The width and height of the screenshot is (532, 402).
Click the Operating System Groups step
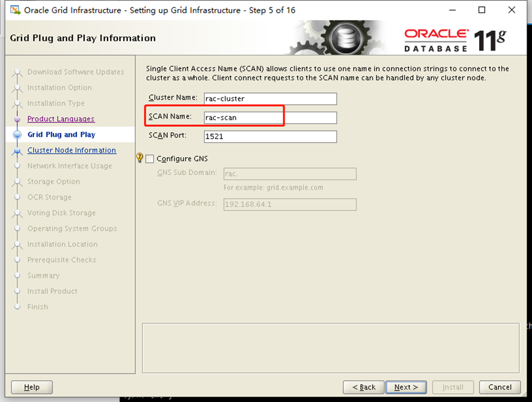[73, 228]
